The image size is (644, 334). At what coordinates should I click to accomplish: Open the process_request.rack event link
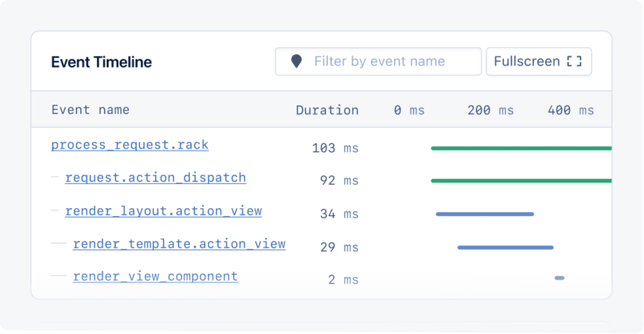(130, 145)
